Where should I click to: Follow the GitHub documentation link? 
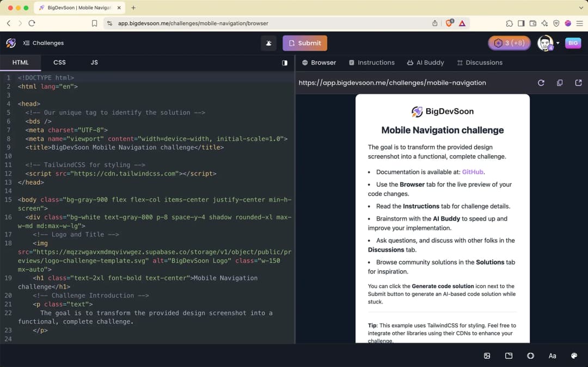pyautogui.click(x=473, y=172)
